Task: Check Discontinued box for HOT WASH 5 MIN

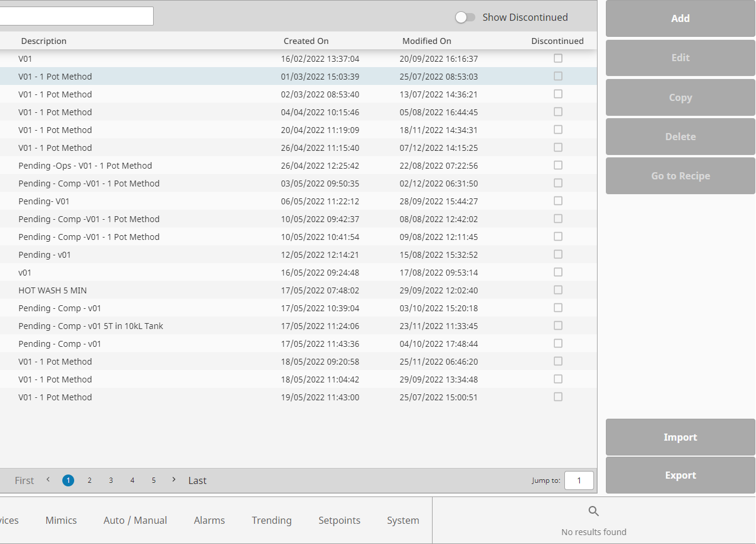Action: [x=558, y=290]
